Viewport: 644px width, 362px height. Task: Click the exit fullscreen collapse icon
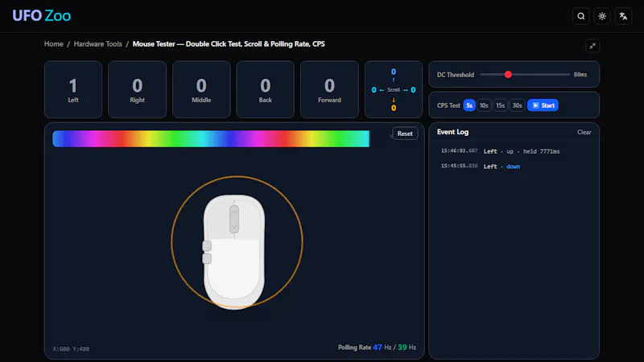coord(592,46)
